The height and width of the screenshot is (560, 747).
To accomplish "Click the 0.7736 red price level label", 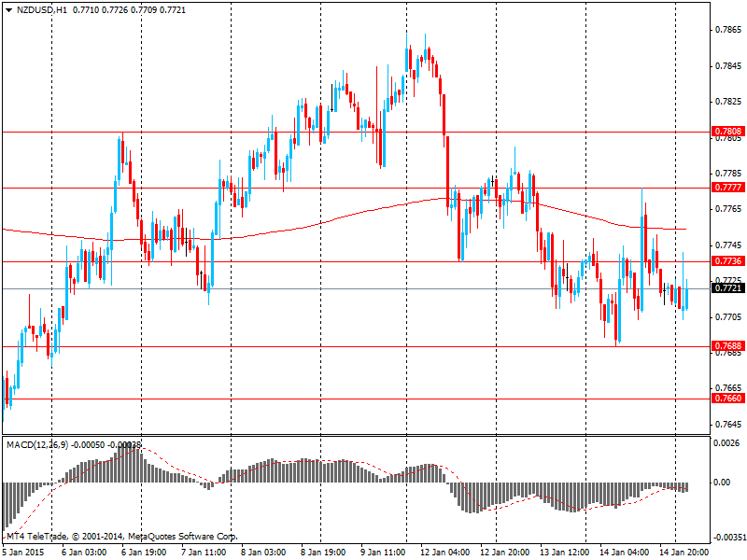I will point(727,261).
